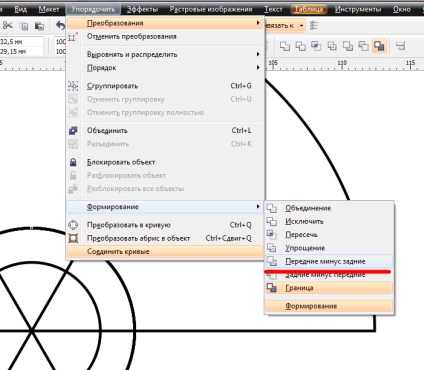Open the Таблица menu in menu bar
Viewport: 424px width, 370px height.
308,9
